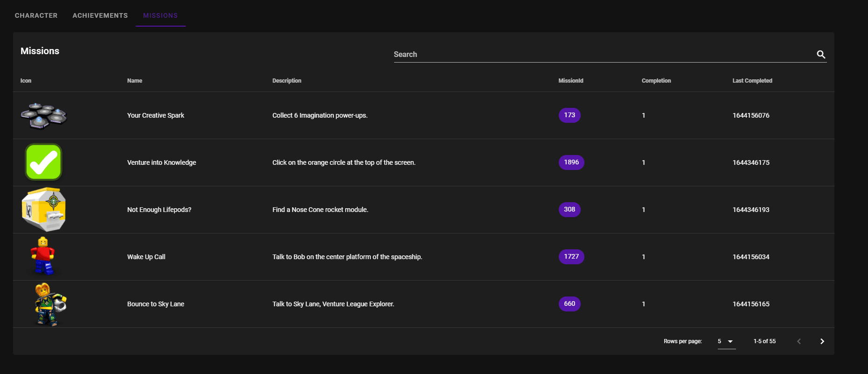The height and width of the screenshot is (374, 868).
Task: Select the "Your Creative Spark" mission name
Action: click(156, 115)
